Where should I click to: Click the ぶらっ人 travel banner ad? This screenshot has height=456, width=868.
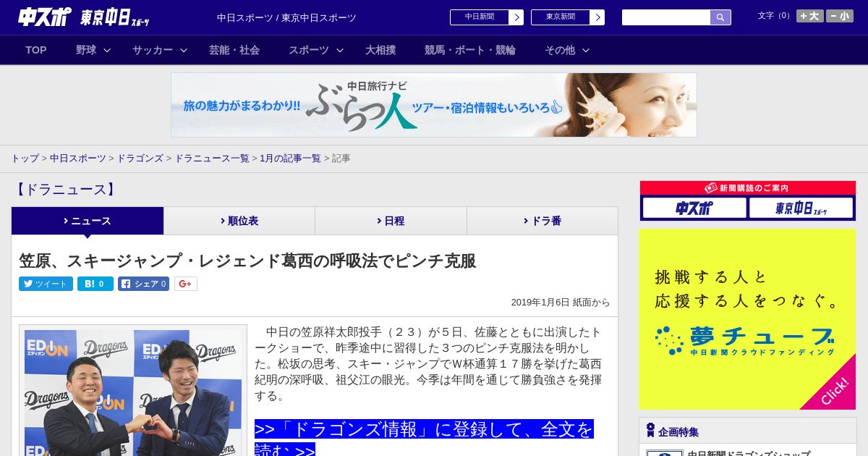[x=434, y=105]
